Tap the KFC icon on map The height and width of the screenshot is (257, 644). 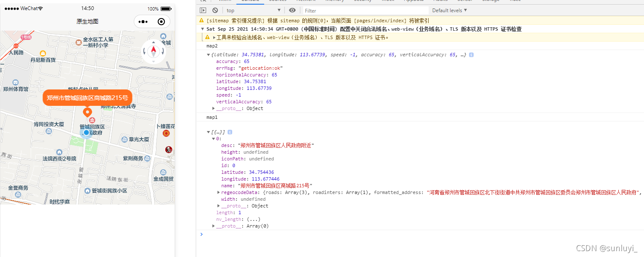[169, 149]
